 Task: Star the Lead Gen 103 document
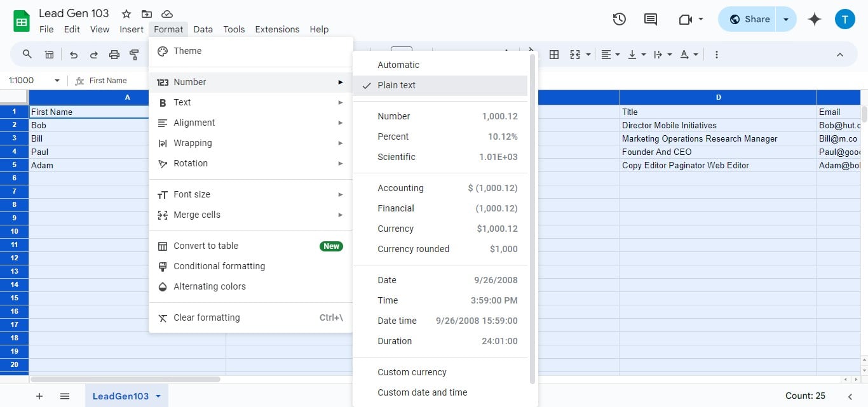pos(126,14)
